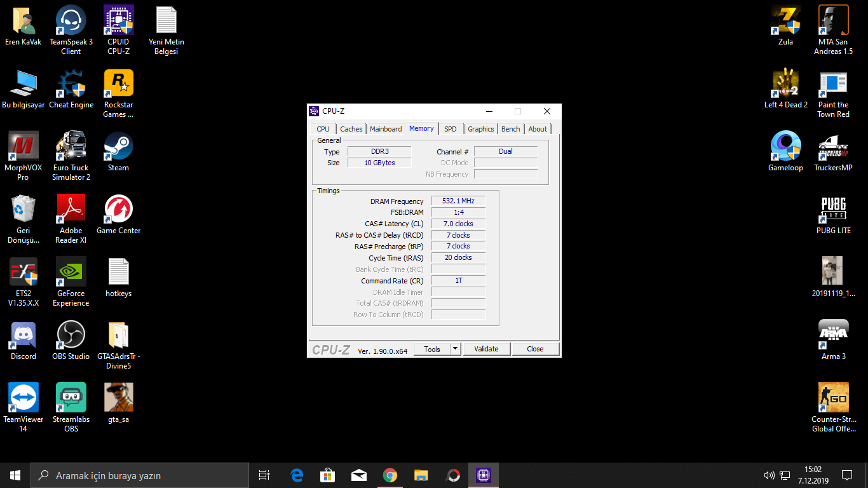
Task: Click the 1T Command Rate value
Action: pos(458,281)
